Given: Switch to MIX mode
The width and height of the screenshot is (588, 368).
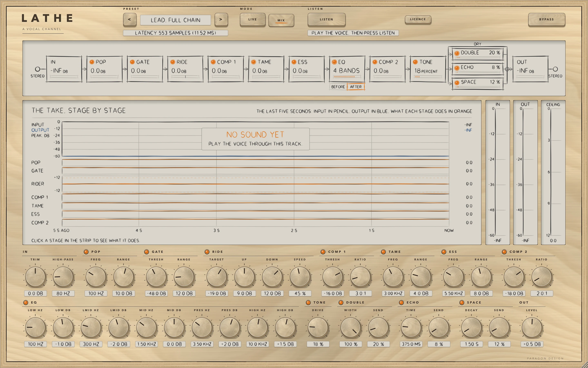Looking at the screenshot, I should (x=281, y=20).
